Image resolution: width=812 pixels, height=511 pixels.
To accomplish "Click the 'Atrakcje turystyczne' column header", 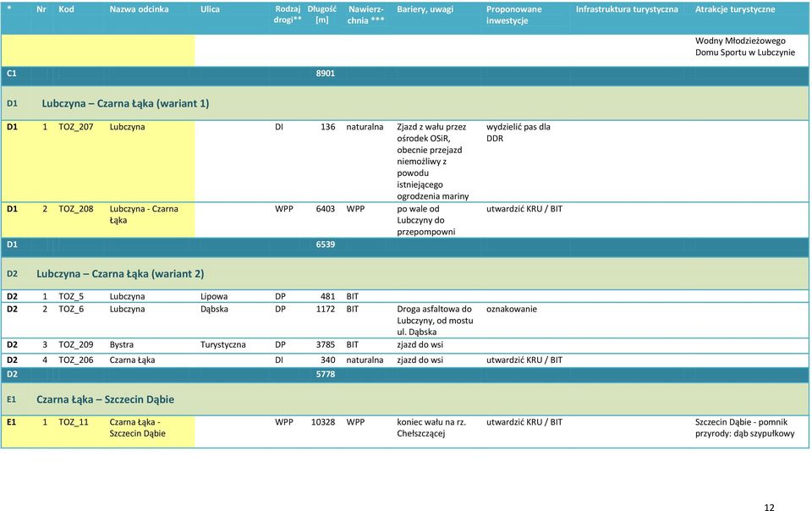I will [735, 9].
